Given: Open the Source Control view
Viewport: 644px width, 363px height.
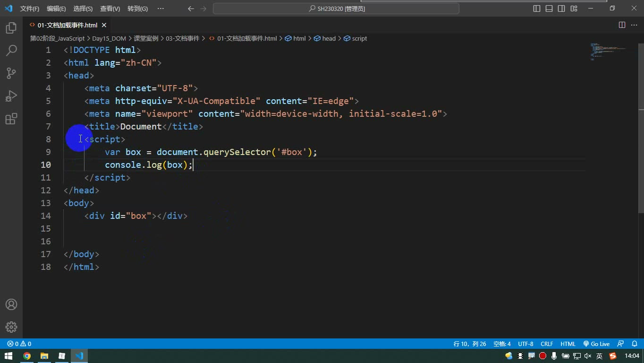Looking at the screenshot, I should (11, 73).
